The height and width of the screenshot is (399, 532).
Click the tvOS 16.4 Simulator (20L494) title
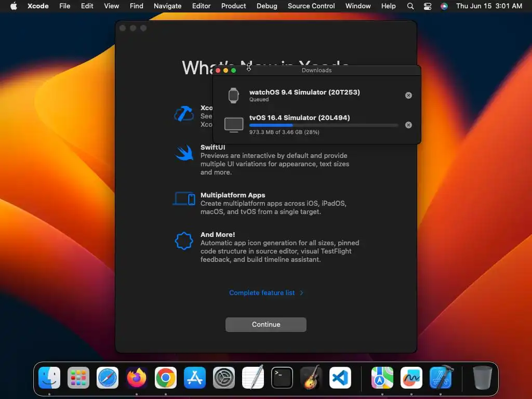(x=300, y=118)
